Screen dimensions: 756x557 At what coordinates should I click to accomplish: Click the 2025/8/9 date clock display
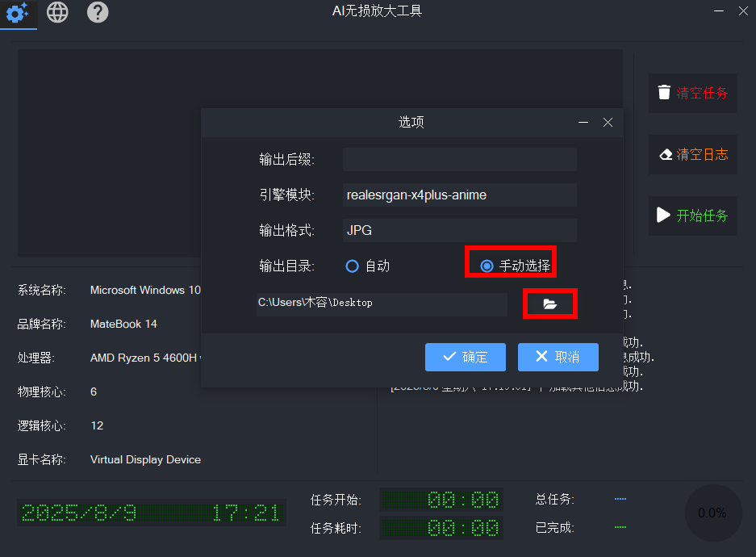pos(152,513)
